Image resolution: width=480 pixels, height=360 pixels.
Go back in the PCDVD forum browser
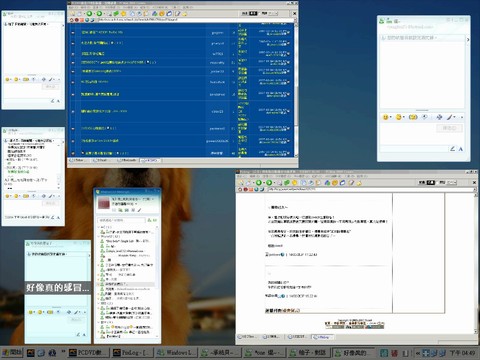pos(89,13)
